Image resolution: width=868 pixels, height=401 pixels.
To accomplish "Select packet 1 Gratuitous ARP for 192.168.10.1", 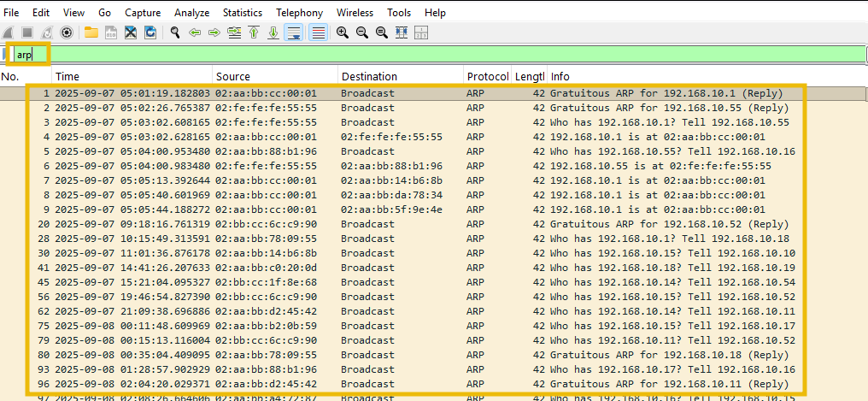I will point(434,93).
